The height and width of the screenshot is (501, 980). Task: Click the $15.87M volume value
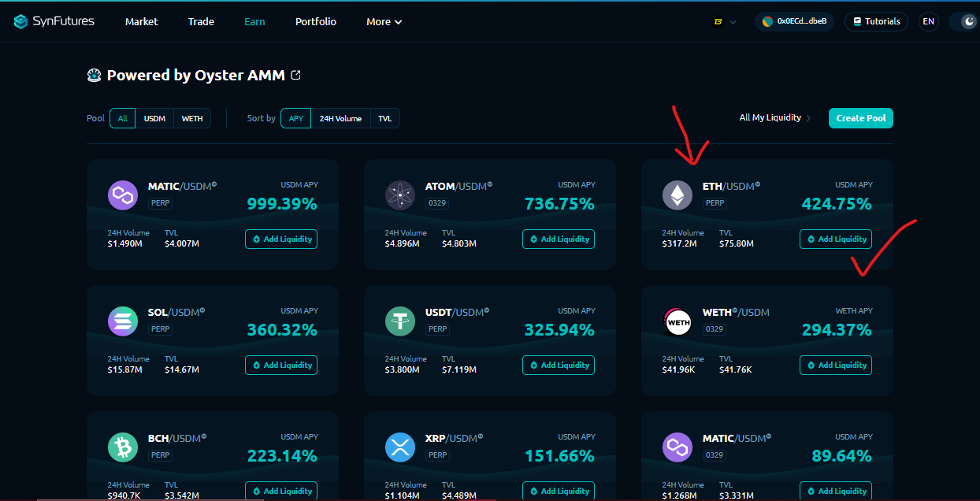click(x=125, y=370)
